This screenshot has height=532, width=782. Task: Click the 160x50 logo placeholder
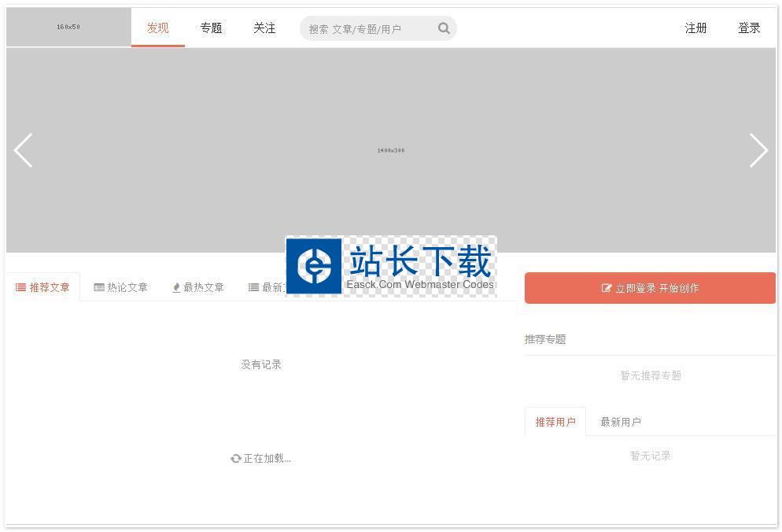pos(68,27)
